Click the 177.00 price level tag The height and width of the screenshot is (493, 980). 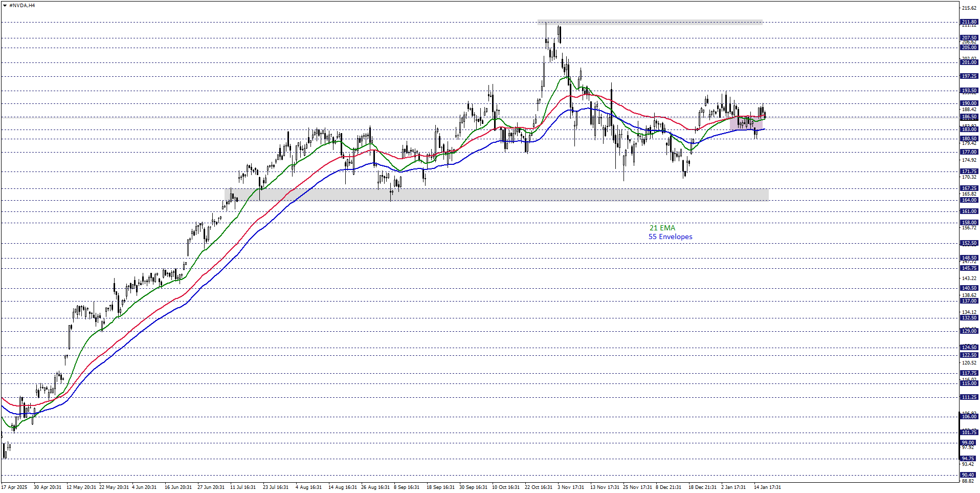969,152
